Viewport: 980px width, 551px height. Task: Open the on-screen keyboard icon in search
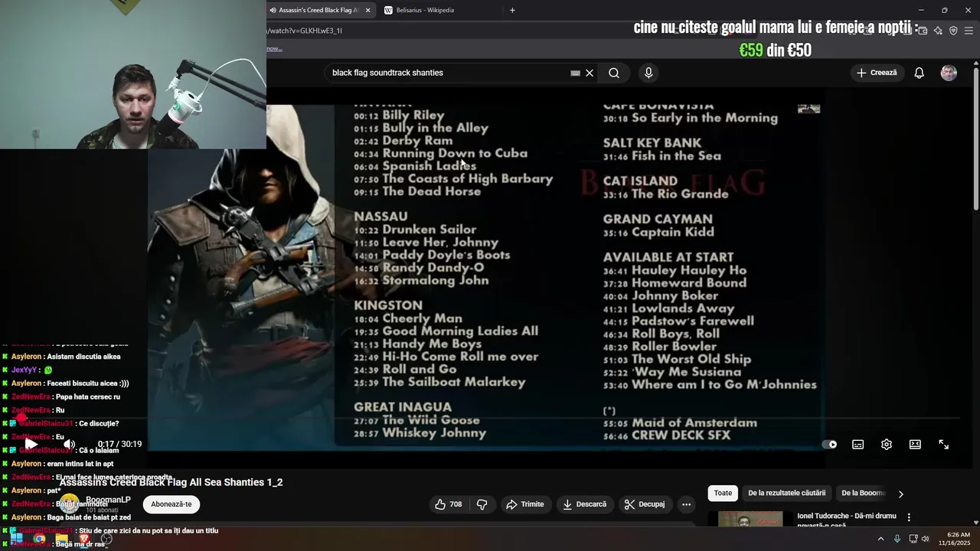click(575, 73)
